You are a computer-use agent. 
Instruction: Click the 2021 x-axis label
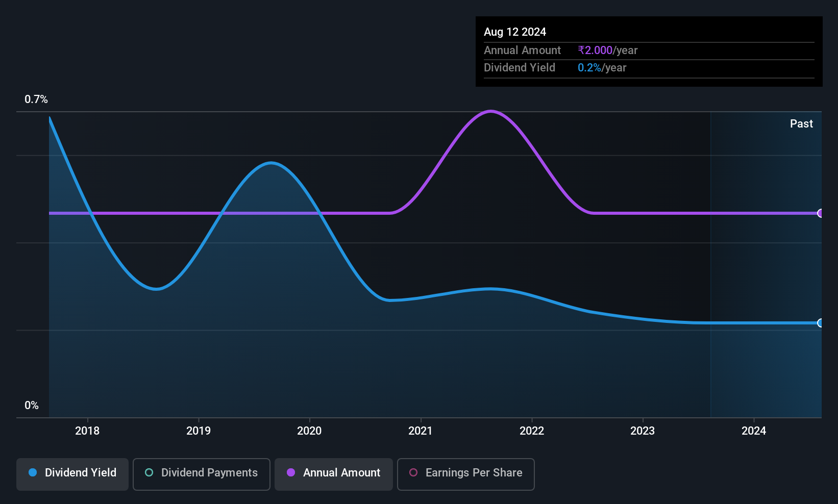click(421, 431)
